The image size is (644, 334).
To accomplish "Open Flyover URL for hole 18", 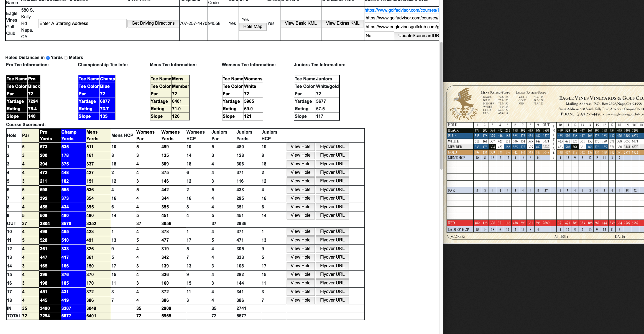I will coord(332,300).
